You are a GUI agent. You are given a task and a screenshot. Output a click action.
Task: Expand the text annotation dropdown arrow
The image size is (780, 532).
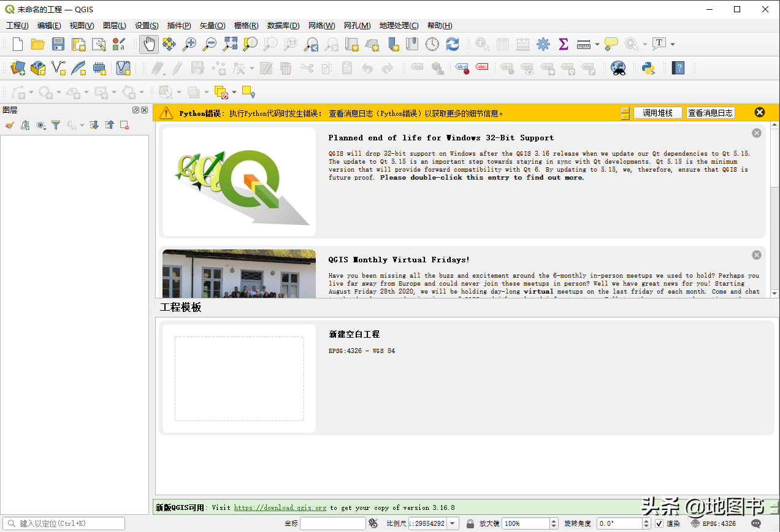point(673,44)
